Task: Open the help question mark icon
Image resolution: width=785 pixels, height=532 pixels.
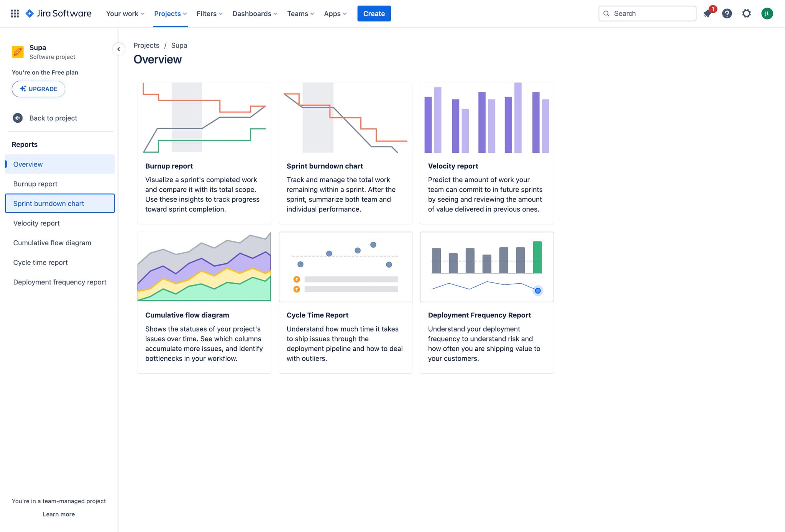Action: pos(727,13)
